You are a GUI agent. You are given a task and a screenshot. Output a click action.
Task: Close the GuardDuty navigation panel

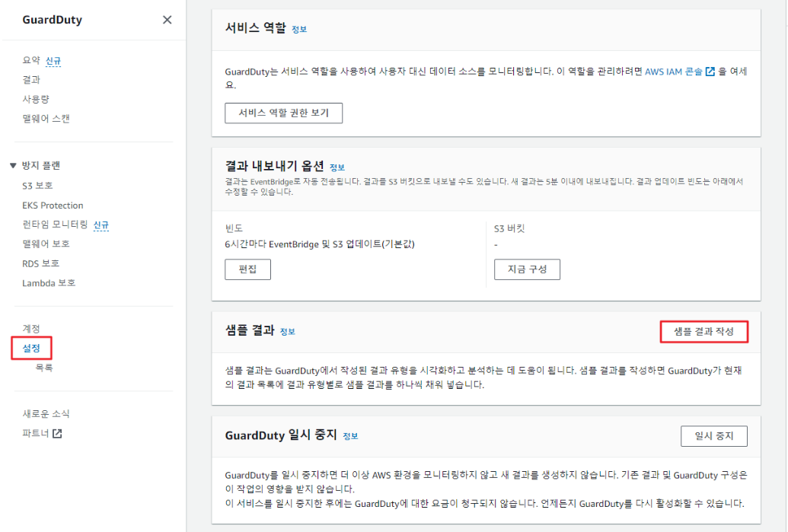[167, 20]
